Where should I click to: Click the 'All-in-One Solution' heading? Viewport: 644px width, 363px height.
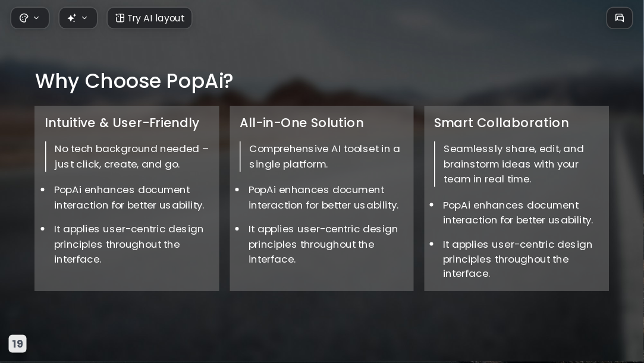(x=301, y=122)
